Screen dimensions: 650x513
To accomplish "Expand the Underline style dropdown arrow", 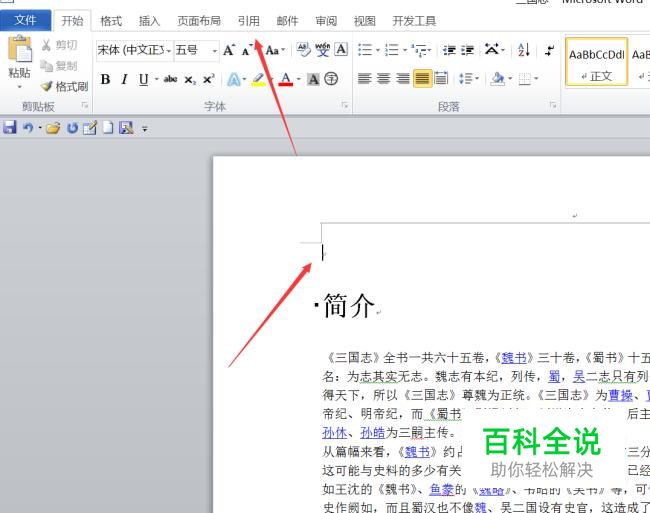I will pyautogui.click(x=157, y=79).
